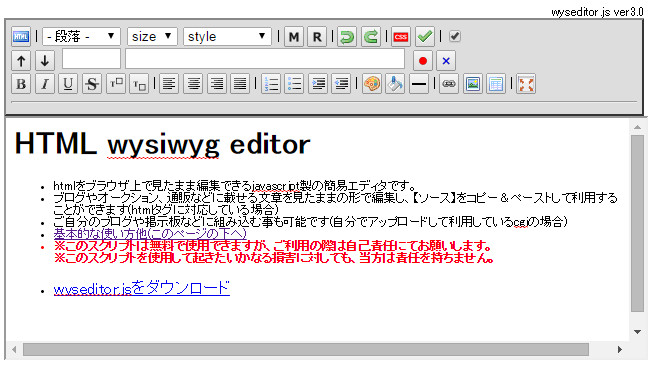The height and width of the screenshot is (366, 648).
Task: Open the style dropdown
Action: pyautogui.click(x=227, y=37)
